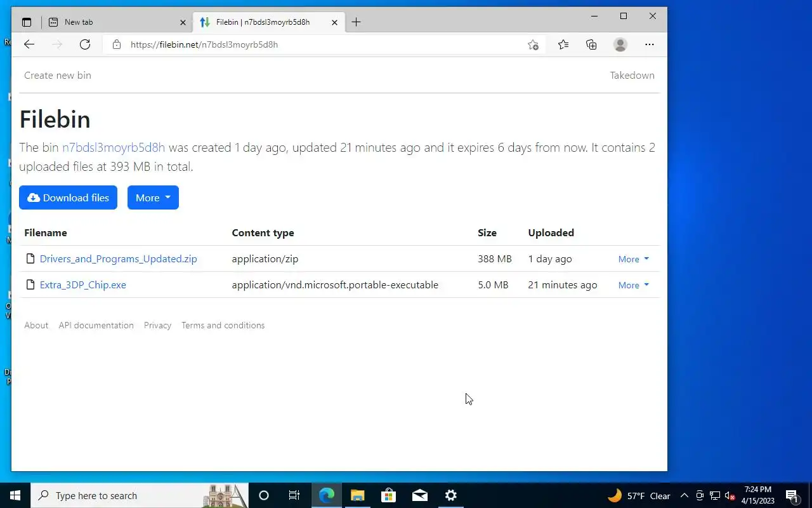Expand More menu for Extra_3DP_Chip.exe row
The image size is (812, 508).
point(634,285)
